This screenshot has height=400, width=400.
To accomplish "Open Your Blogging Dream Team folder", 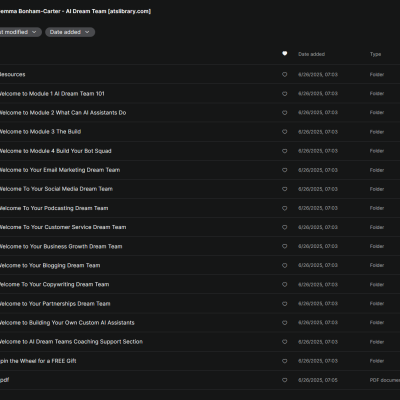I will click(50, 265).
